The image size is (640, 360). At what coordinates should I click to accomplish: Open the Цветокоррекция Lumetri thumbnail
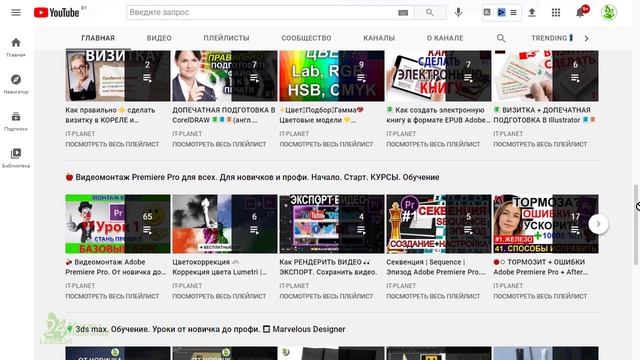click(x=224, y=224)
